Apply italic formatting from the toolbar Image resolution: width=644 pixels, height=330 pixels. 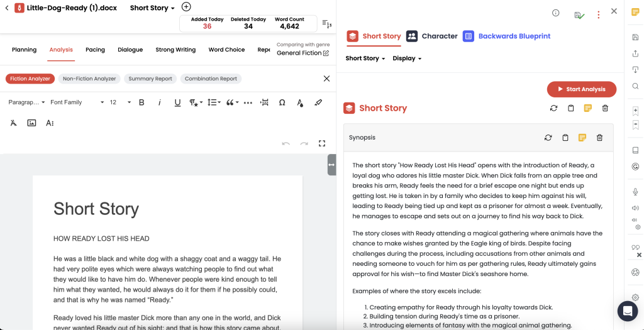[160, 102]
